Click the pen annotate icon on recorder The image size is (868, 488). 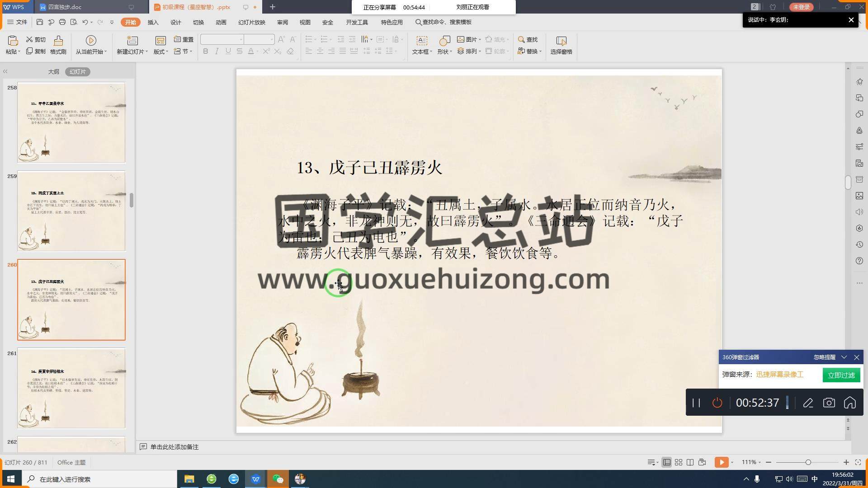click(x=808, y=403)
